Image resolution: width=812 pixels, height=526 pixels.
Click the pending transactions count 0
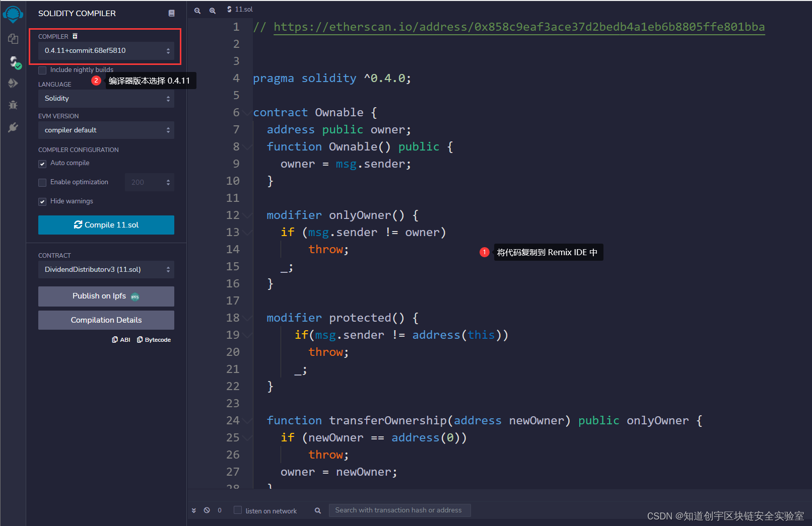220,510
